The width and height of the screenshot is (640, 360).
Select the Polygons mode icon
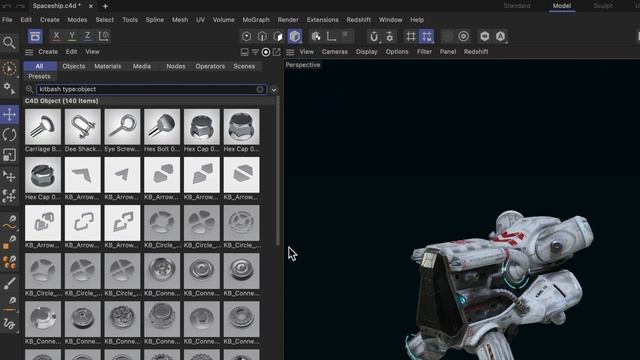coord(278,36)
